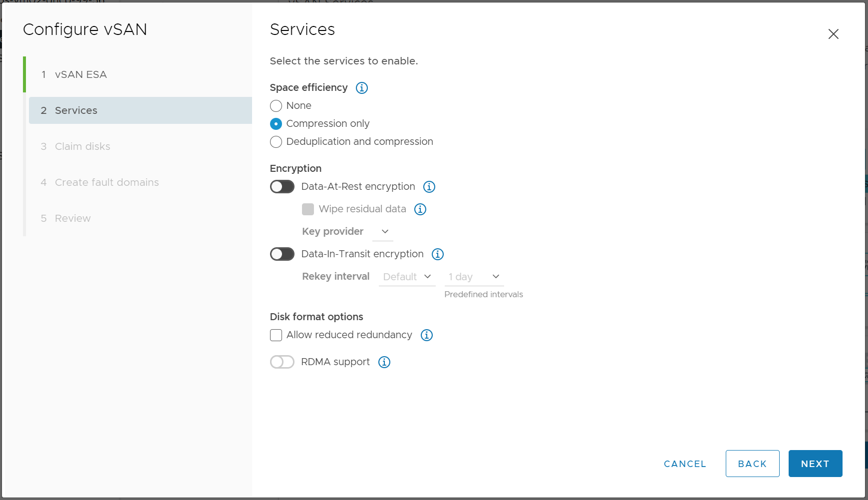Proceed with the NEXT button
The image size is (868, 500).
[x=815, y=464]
